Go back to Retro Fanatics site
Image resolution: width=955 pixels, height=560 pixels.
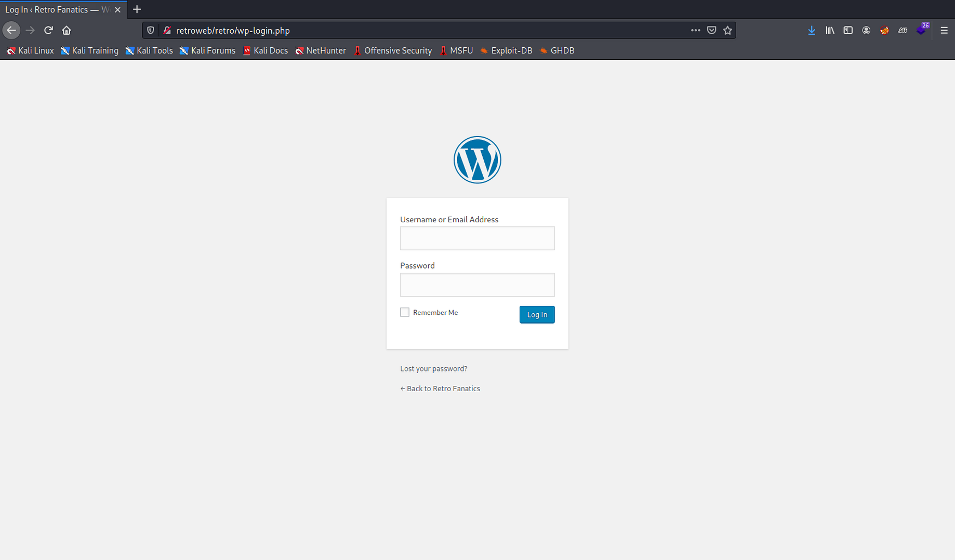coord(440,389)
